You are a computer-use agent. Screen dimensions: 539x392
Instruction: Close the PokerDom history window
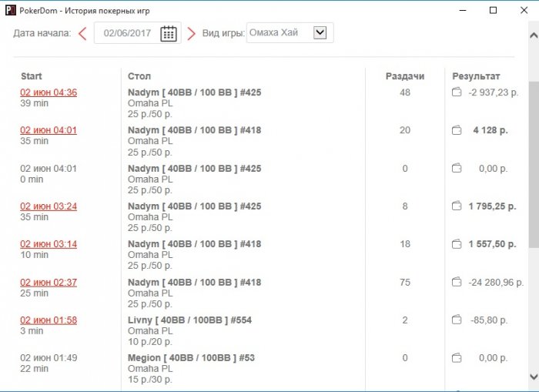click(524, 10)
